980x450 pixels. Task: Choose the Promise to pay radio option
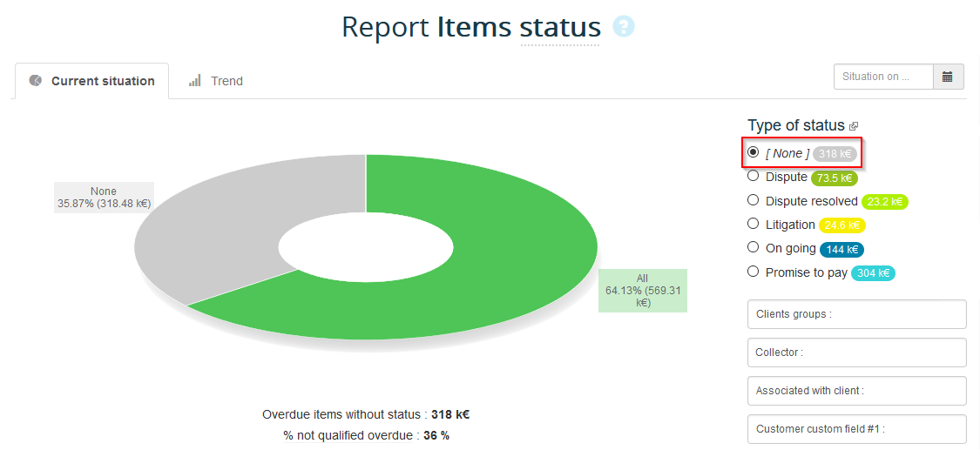(754, 272)
